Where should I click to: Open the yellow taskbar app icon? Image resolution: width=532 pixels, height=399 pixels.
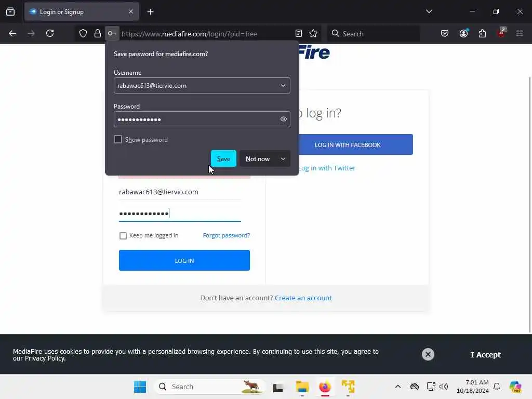tap(348, 387)
